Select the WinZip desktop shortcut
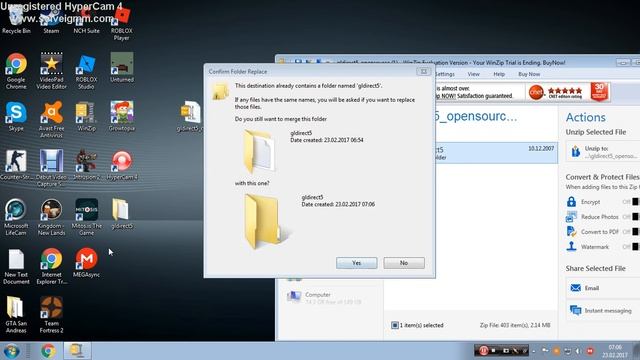 (x=86, y=116)
